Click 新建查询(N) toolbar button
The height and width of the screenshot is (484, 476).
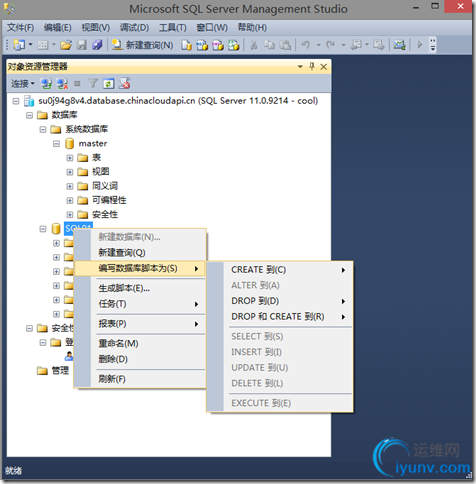tap(142, 45)
